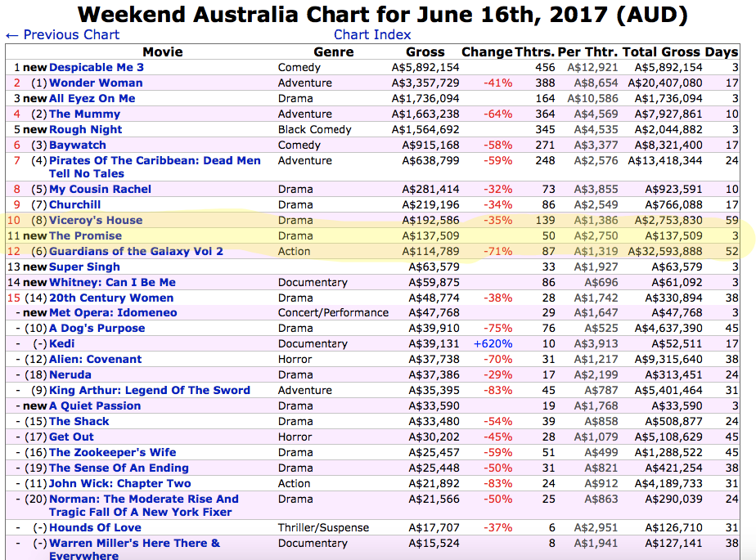Click the page title Weekend Australia Chart

tap(382, 15)
